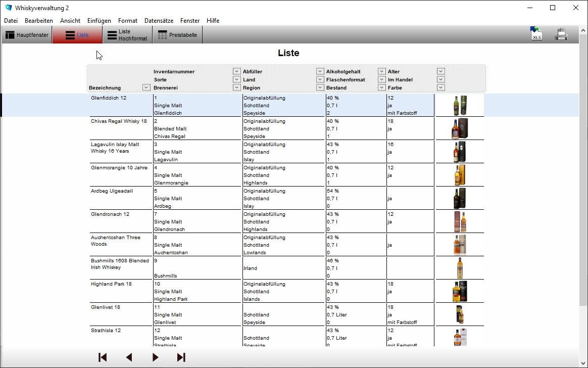Viewport: 588px width, 368px height.
Task: Click the Chivas Regal bottle thumbnail
Action: click(459, 128)
